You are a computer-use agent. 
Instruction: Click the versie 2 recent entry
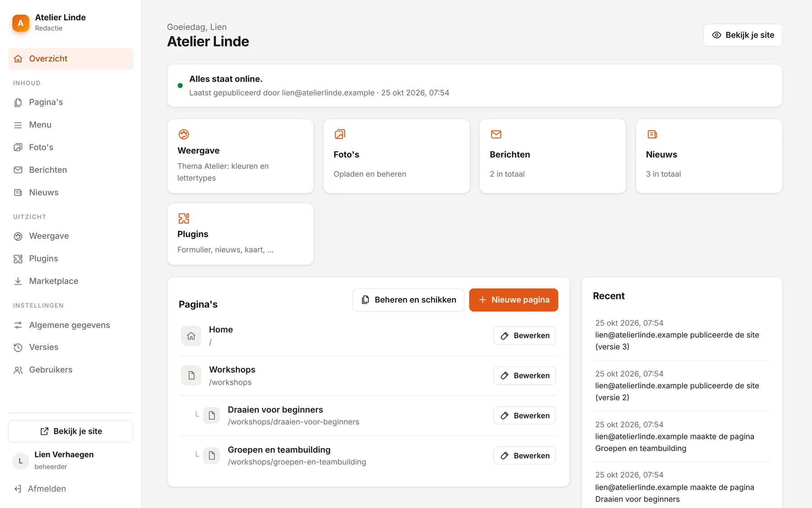[x=682, y=386]
